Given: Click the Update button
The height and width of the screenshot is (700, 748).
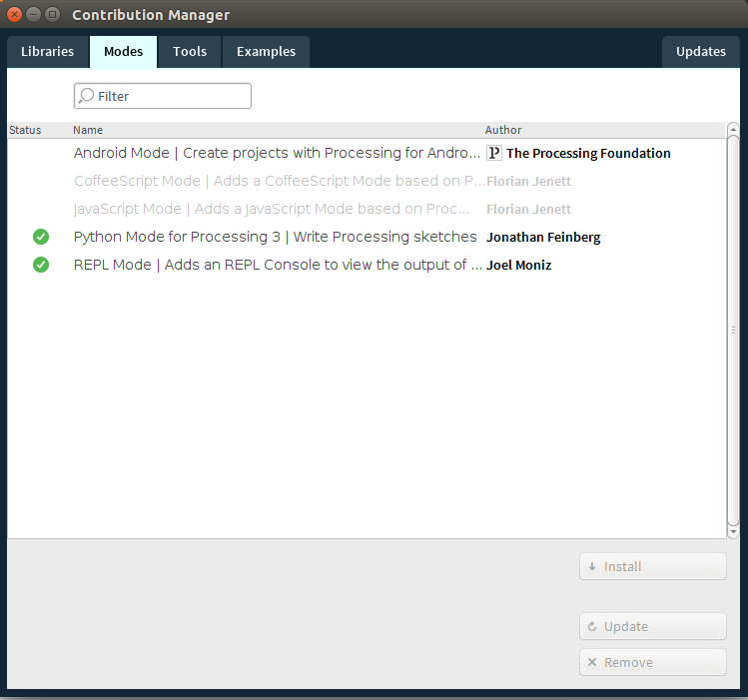Looking at the screenshot, I should (x=652, y=626).
